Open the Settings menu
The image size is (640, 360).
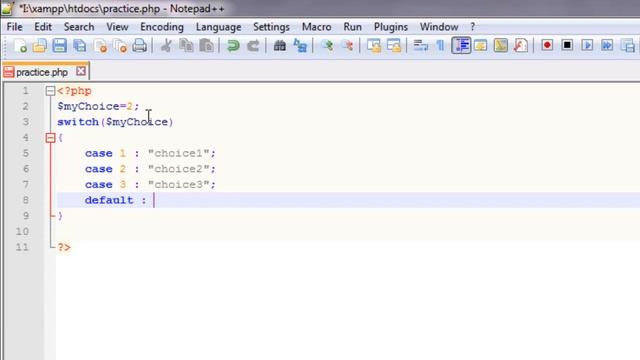[271, 27]
